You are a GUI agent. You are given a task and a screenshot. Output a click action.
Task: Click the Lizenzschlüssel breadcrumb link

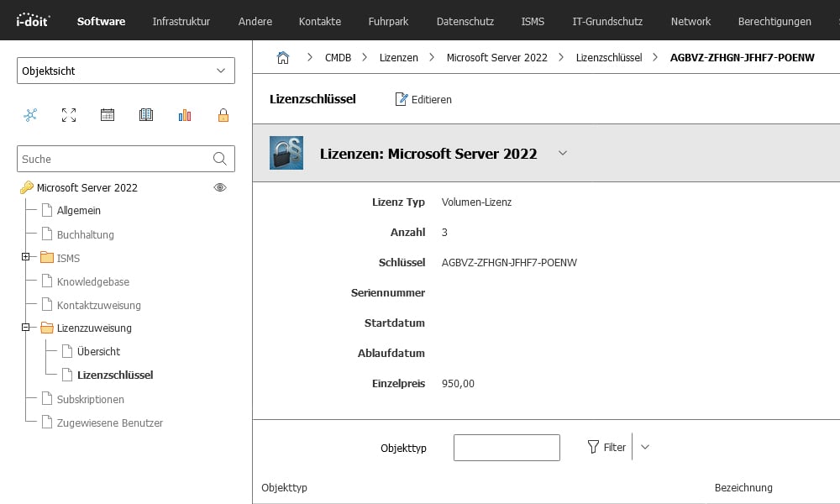pyautogui.click(x=609, y=57)
